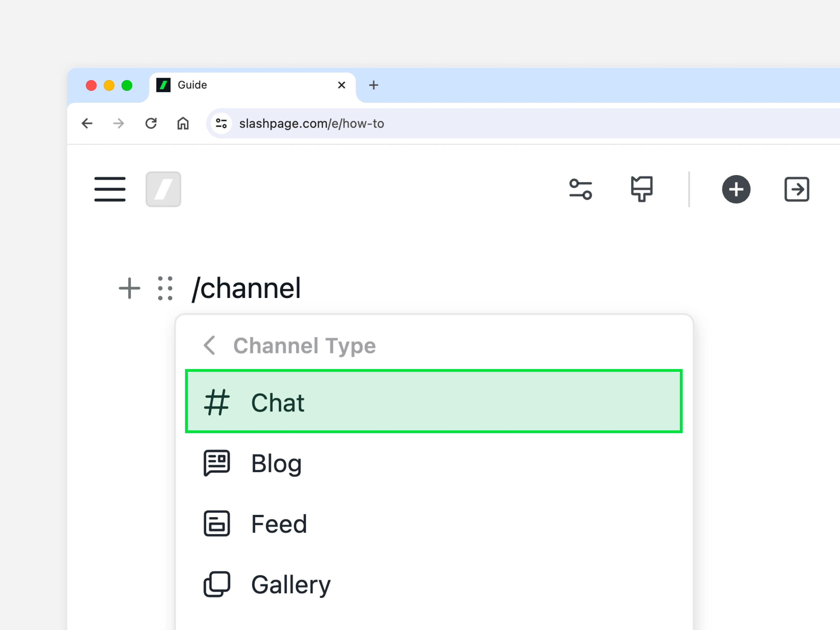This screenshot has width=840, height=630.
Task: Click the dark plus create button
Action: 736,189
